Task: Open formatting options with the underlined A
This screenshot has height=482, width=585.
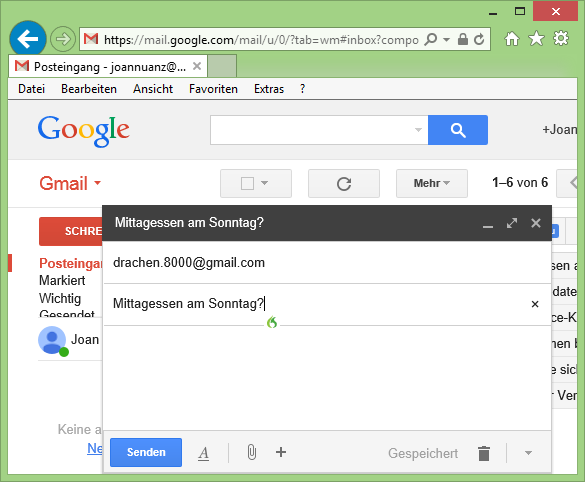Action: pyautogui.click(x=203, y=453)
